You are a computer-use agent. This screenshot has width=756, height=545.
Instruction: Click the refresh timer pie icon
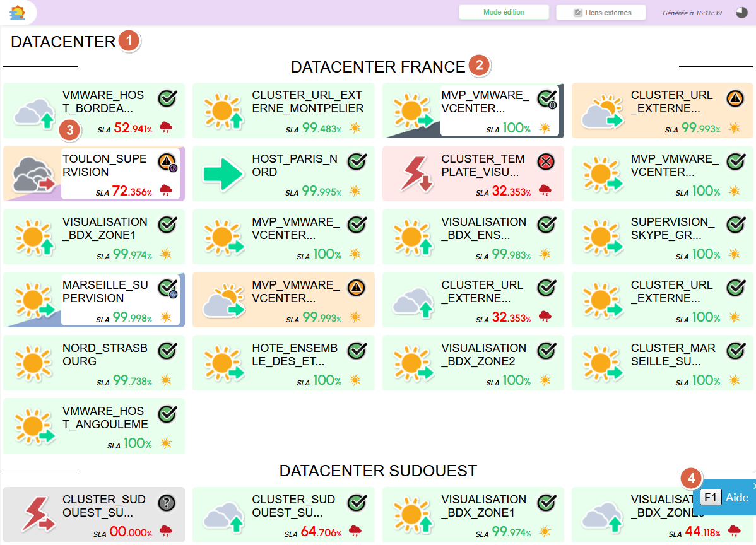pyautogui.click(x=741, y=13)
